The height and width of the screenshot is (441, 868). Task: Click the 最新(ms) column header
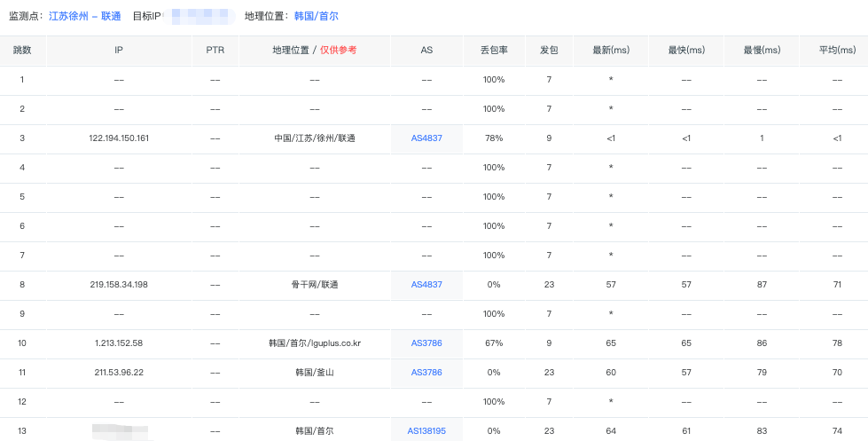(611, 51)
